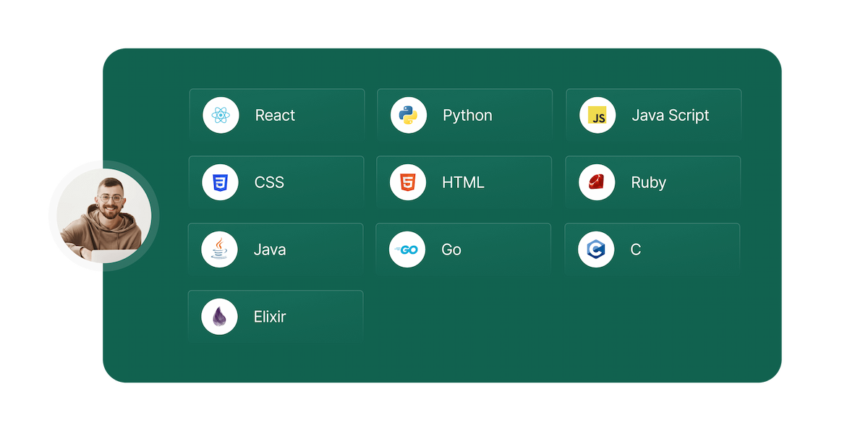Click the Go language icon
The height and width of the screenshot is (431, 868).
pos(407,249)
